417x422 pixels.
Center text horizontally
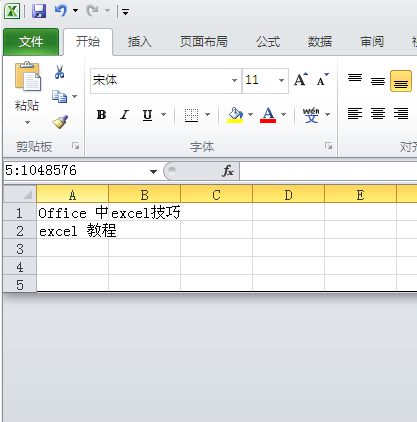pyautogui.click(x=378, y=114)
